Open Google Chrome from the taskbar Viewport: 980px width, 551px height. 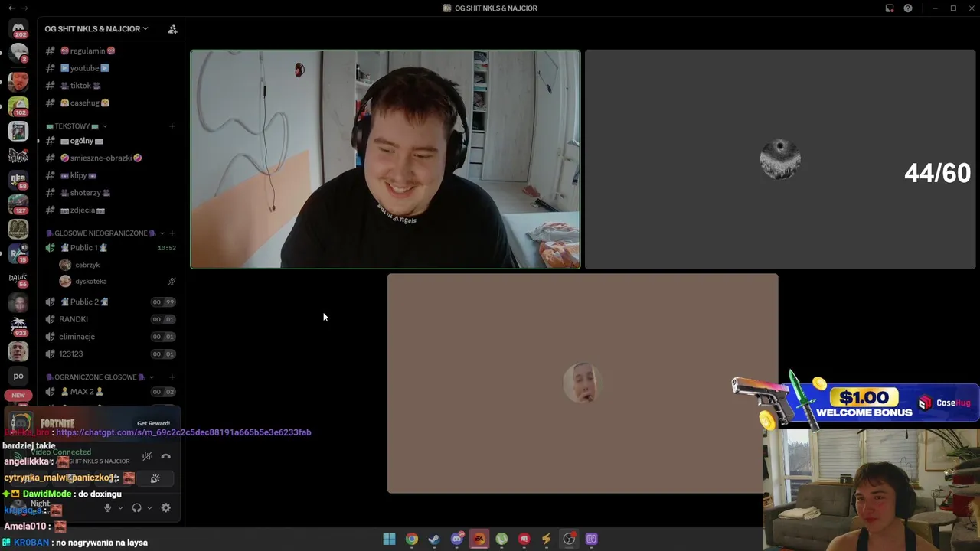tap(412, 539)
